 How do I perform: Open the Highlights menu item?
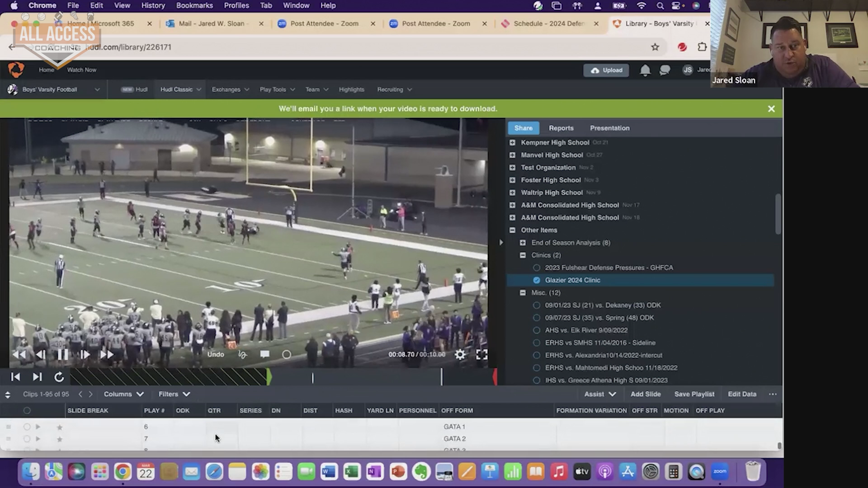[x=351, y=89]
